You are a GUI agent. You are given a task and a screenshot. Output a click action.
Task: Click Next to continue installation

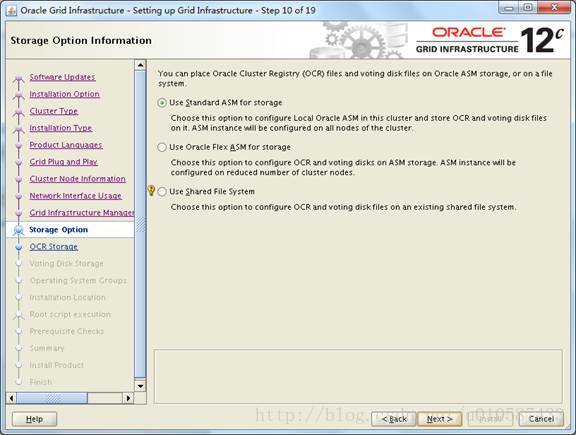pyautogui.click(x=439, y=419)
